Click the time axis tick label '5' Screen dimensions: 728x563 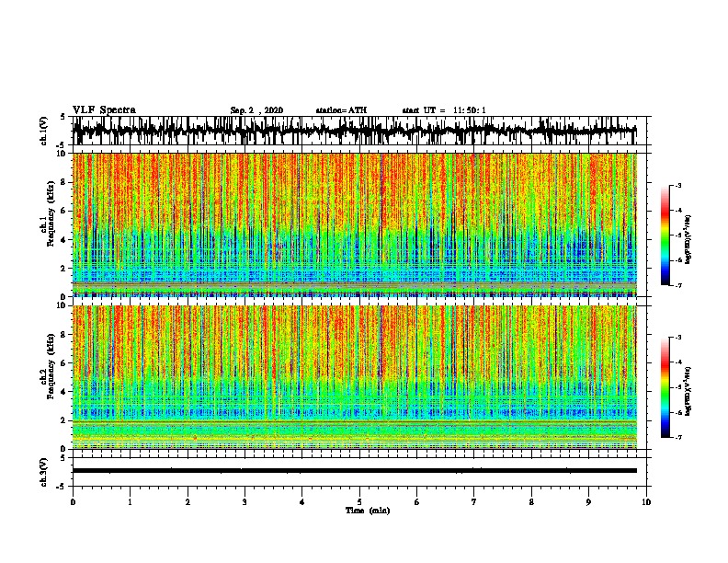coord(359,502)
